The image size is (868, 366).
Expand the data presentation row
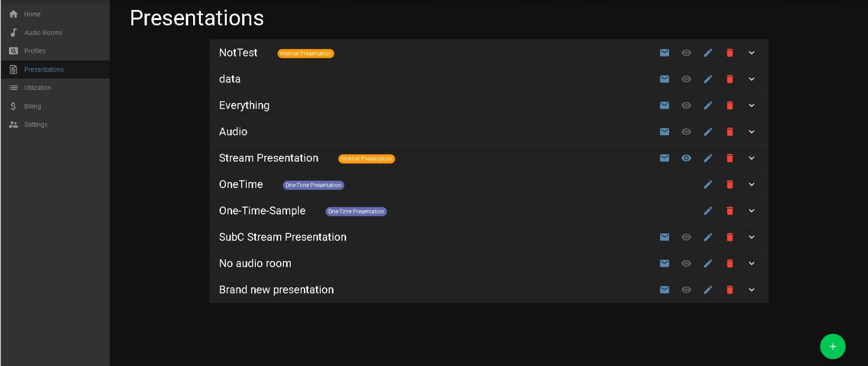coord(751,79)
